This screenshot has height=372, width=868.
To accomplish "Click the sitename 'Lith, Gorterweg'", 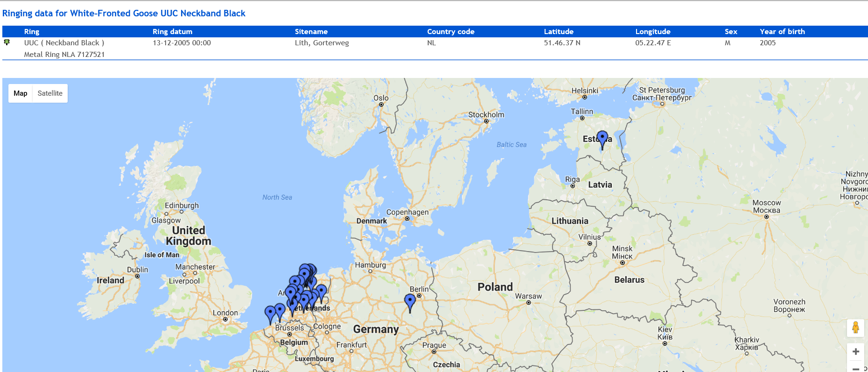I will click(322, 43).
